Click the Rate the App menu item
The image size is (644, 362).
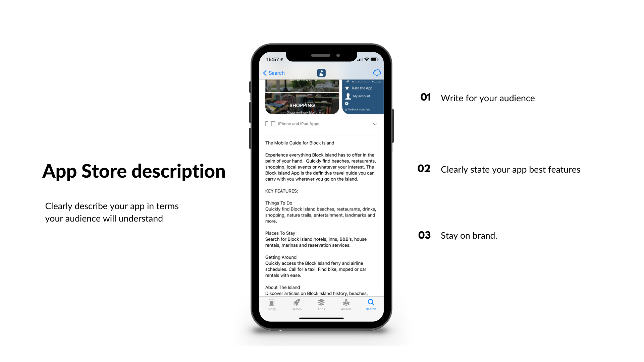click(361, 88)
